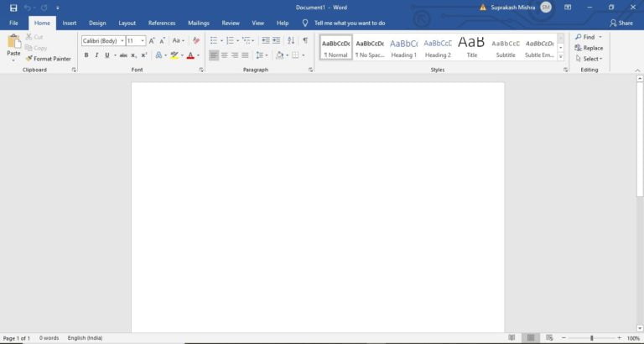The height and width of the screenshot is (344, 644).
Task: Click Find in Editing group
Action: 588,37
